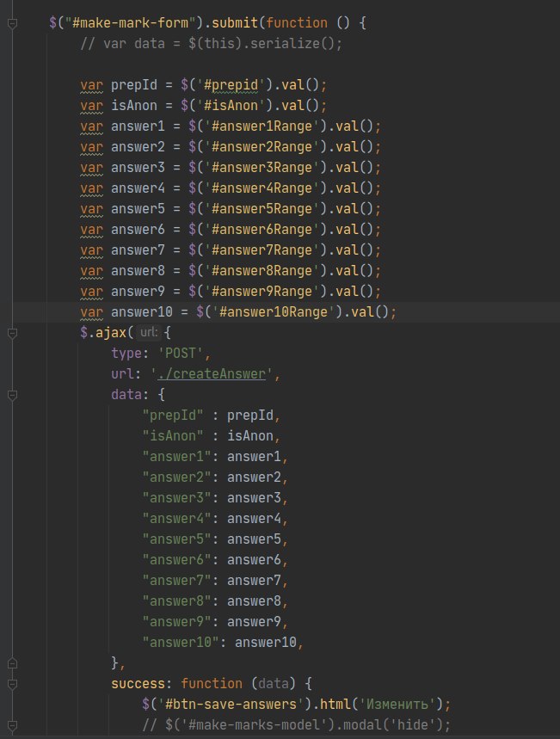Click the '#prepid' selector string

231,85
